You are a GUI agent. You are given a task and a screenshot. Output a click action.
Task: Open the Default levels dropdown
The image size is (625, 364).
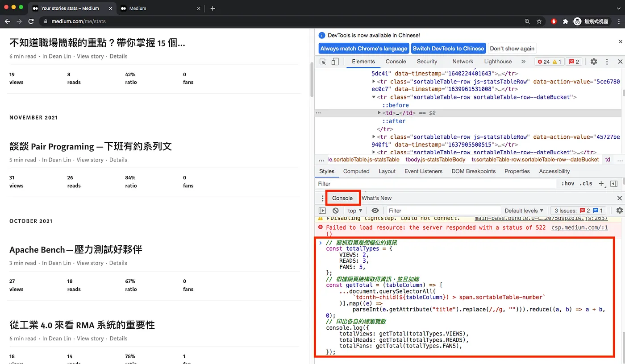pos(524,211)
